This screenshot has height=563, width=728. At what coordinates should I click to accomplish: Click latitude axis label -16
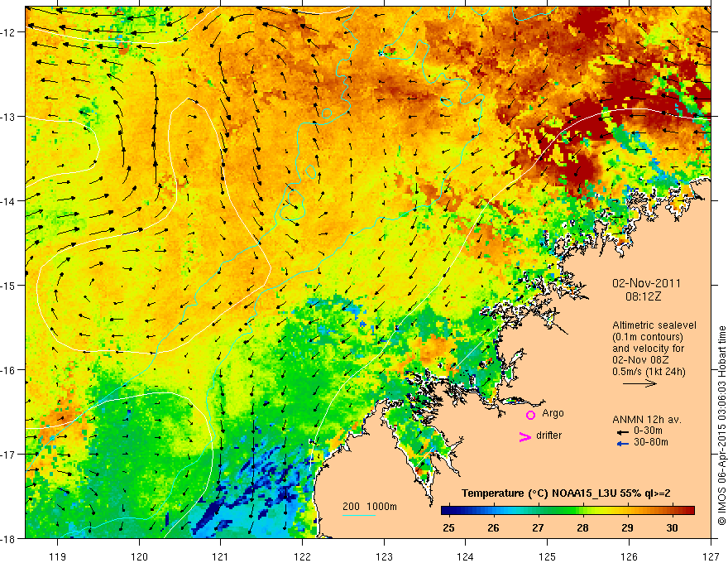(x=9, y=370)
